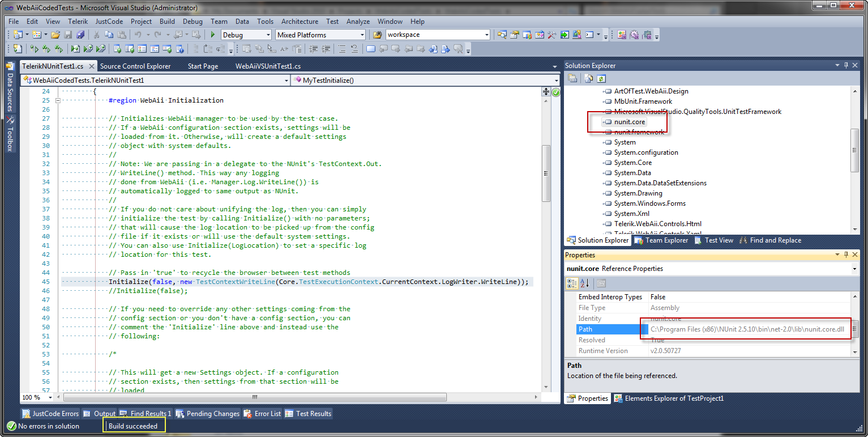
Task: Open the JustCode menu
Action: [109, 22]
